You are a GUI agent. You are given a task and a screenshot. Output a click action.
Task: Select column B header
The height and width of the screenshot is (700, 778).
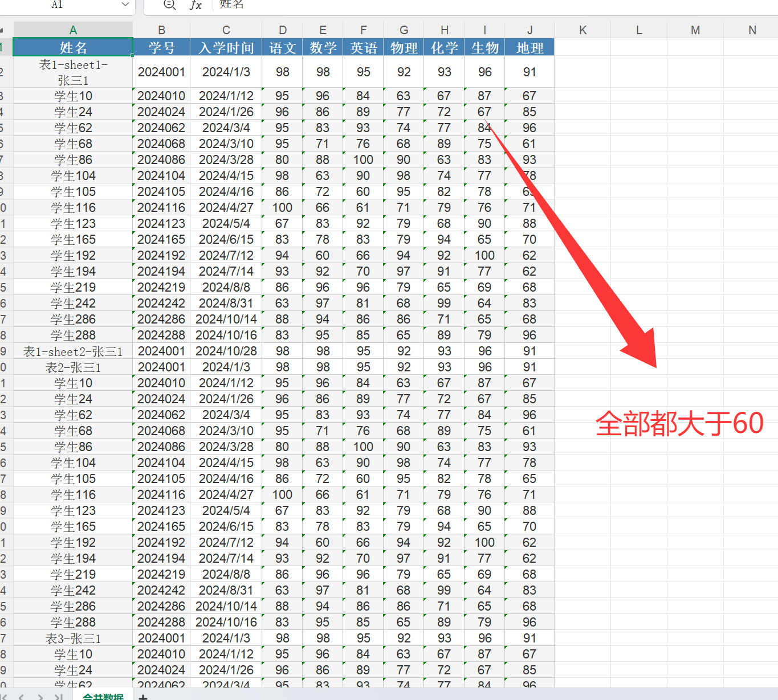pos(161,30)
